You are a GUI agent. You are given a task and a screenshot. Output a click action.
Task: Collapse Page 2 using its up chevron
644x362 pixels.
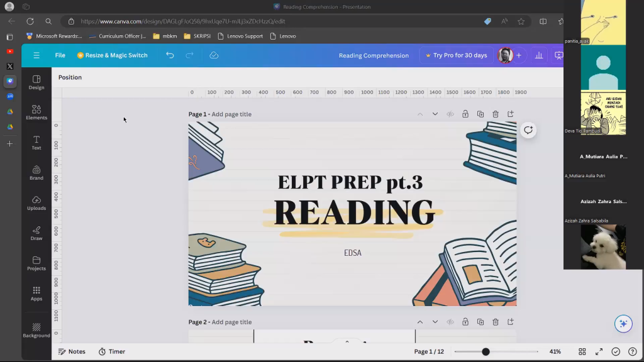pyautogui.click(x=419, y=322)
